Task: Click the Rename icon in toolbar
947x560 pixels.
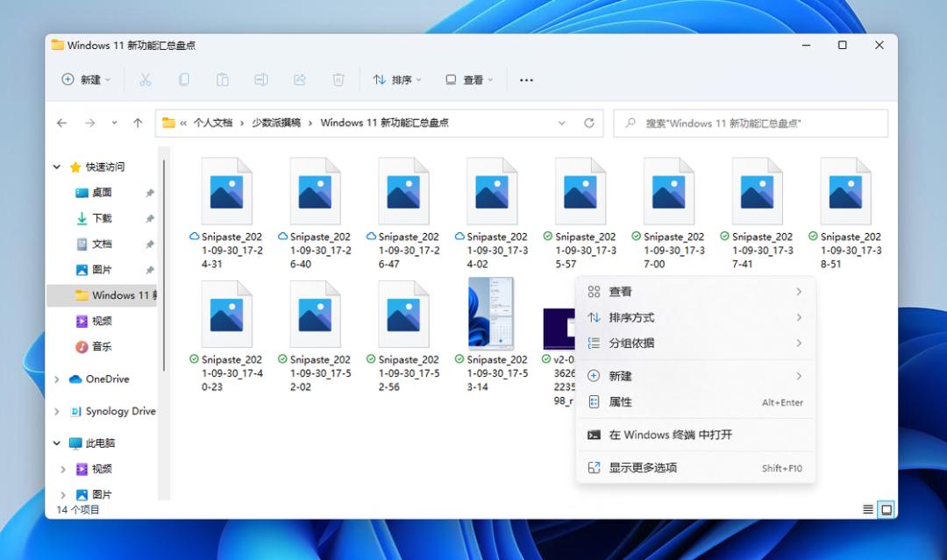Action: click(x=261, y=80)
